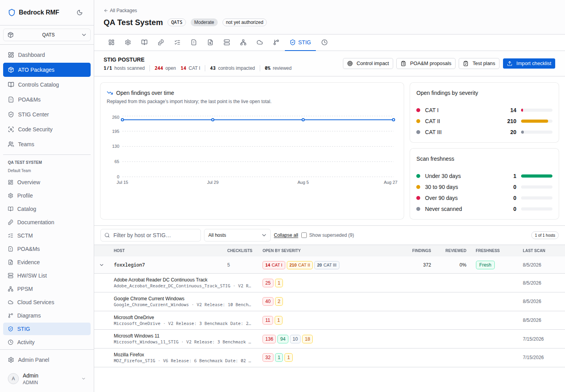Return via the All Packages link

(120, 11)
